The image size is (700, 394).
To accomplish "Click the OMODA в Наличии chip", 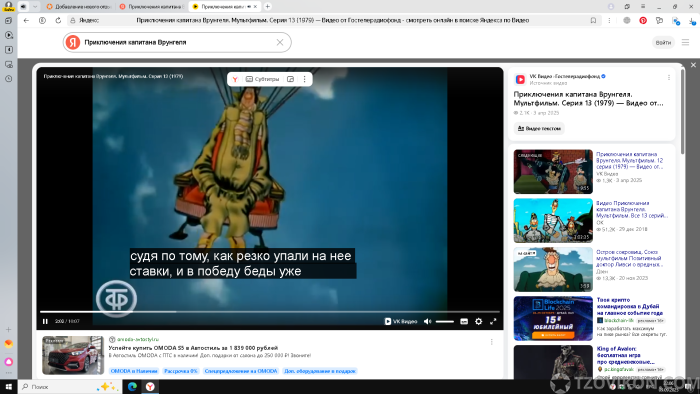I will tap(134, 371).
